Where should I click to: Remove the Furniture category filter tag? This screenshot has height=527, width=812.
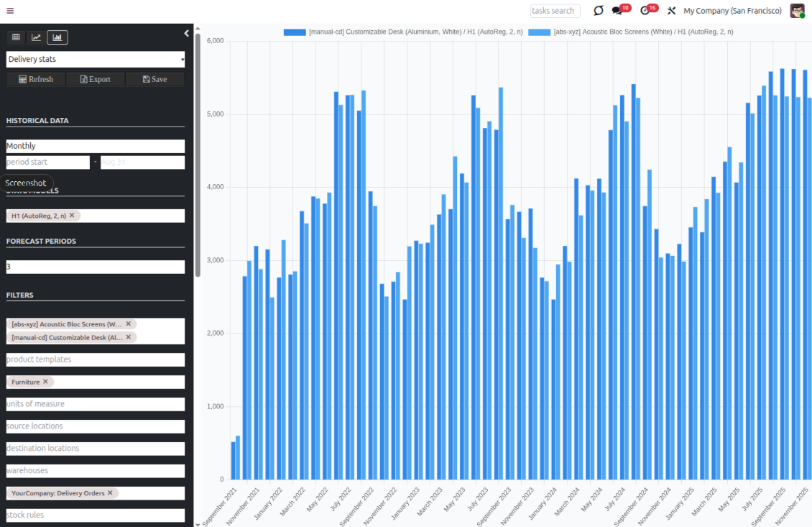[x=45, y=382]
